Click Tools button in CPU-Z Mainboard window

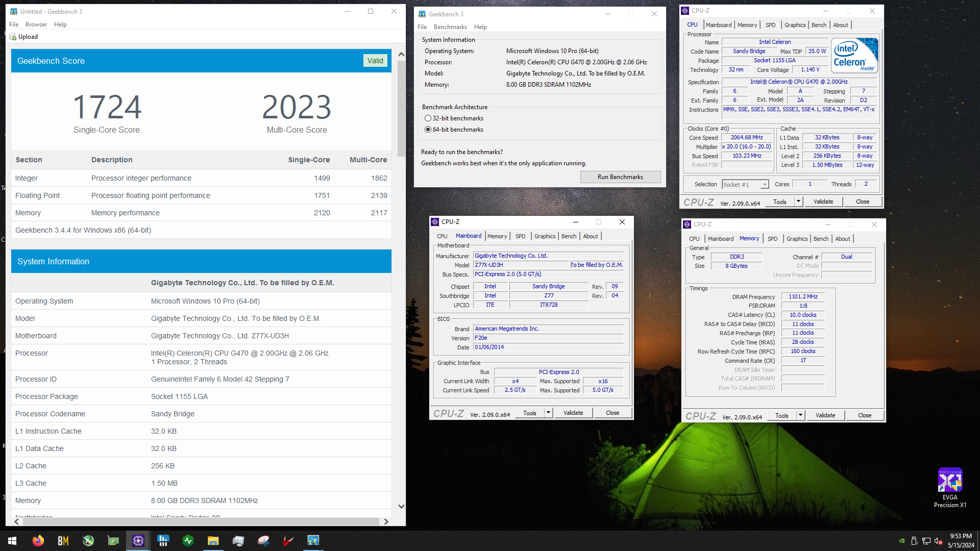(530, 413)
